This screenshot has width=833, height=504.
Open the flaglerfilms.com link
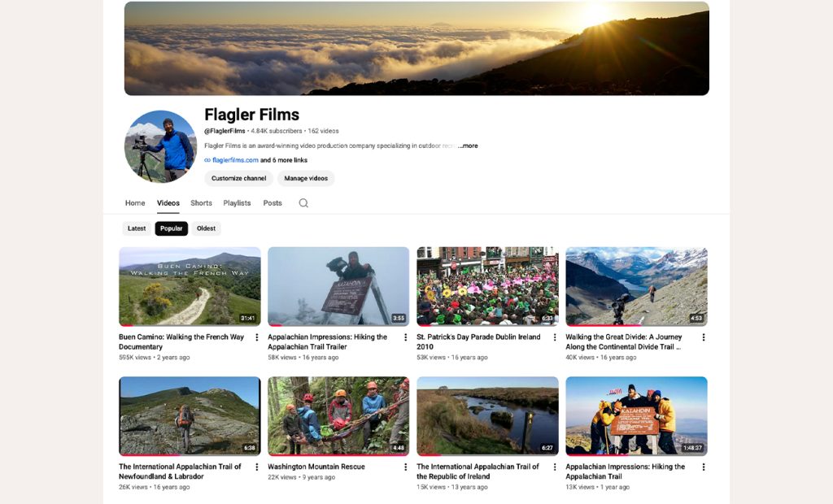point(235,160)
